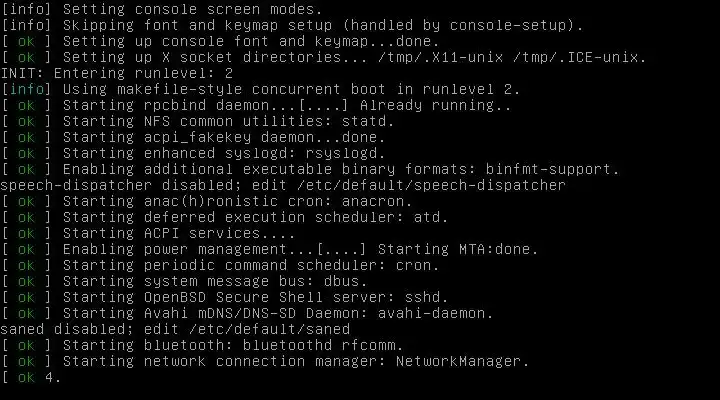Click the "Starting MTA:done." text
Image resolution: width=720 pixels, height=400 pixels.
pos(445,249)
